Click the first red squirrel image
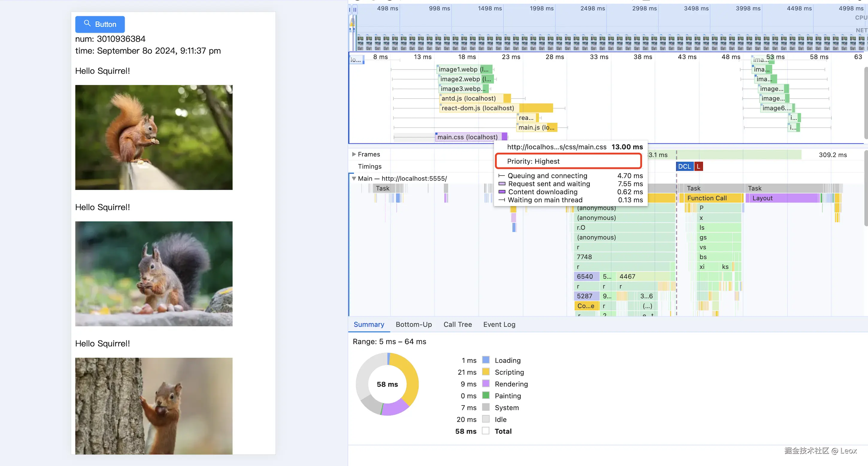The image size is (868, 466). [x=154, y=137]
